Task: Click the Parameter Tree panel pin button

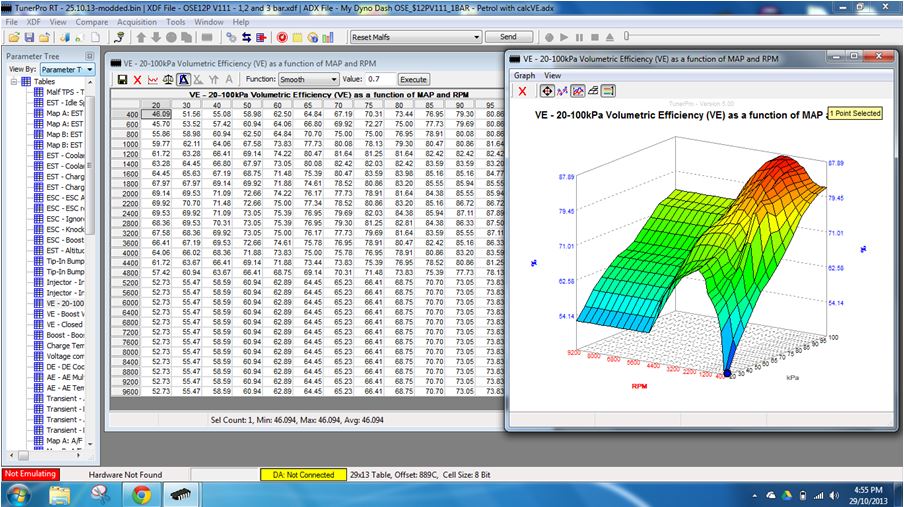Action: tap(89, 56)
